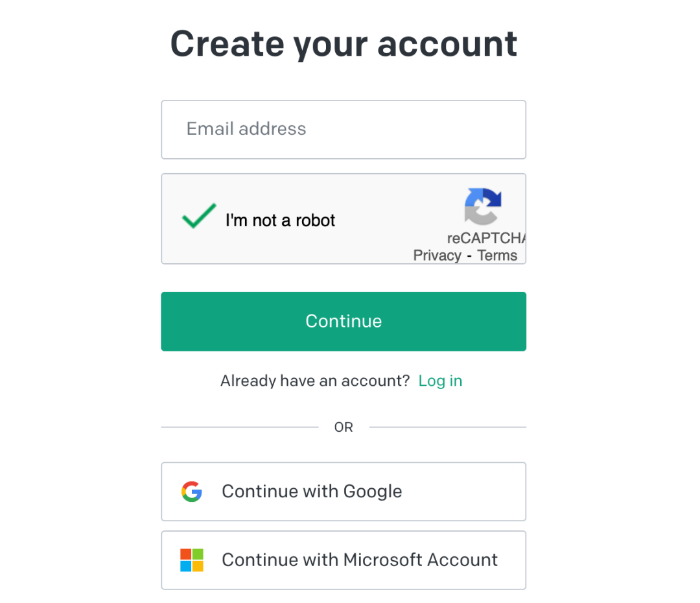
Task: Click the "Email address" placeholder text
Action: pyautogui.click(x=246, y=129)
